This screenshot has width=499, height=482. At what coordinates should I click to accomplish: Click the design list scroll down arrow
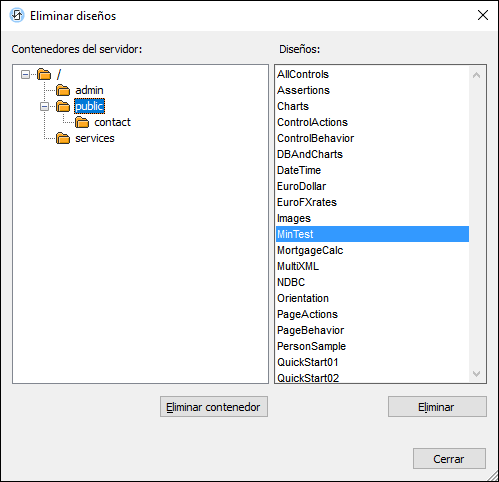pyautogui.click(x=476, y=374)
